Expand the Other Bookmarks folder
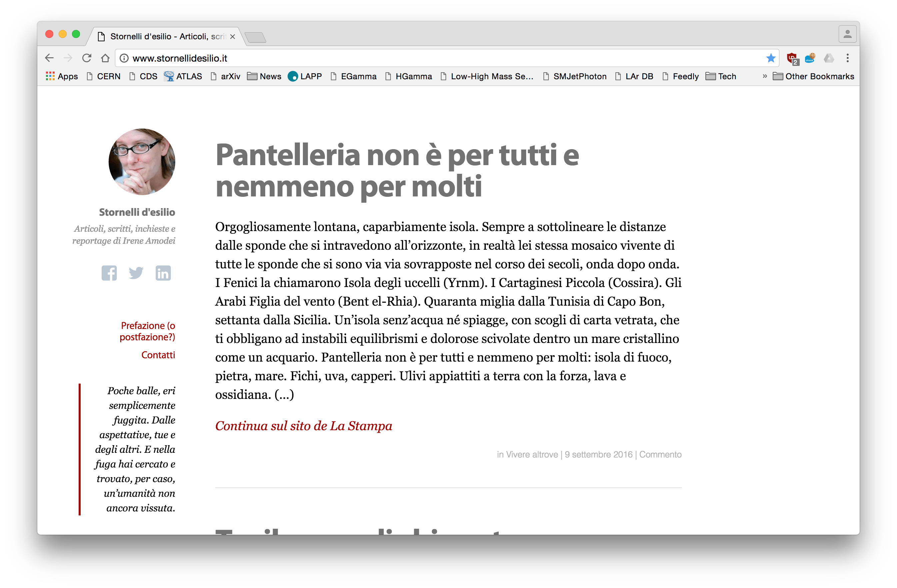The height and width of the screenshot is (588, 897). click(813, 77)
